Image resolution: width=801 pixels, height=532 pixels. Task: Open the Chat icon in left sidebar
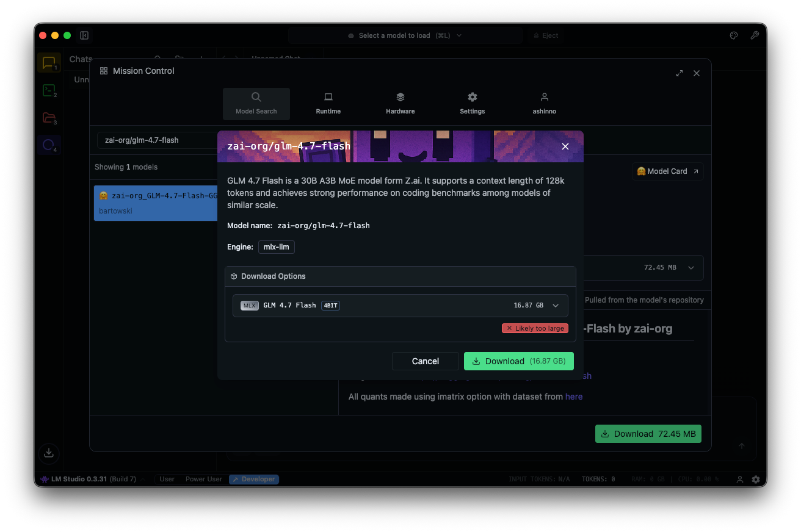[49, 63]
